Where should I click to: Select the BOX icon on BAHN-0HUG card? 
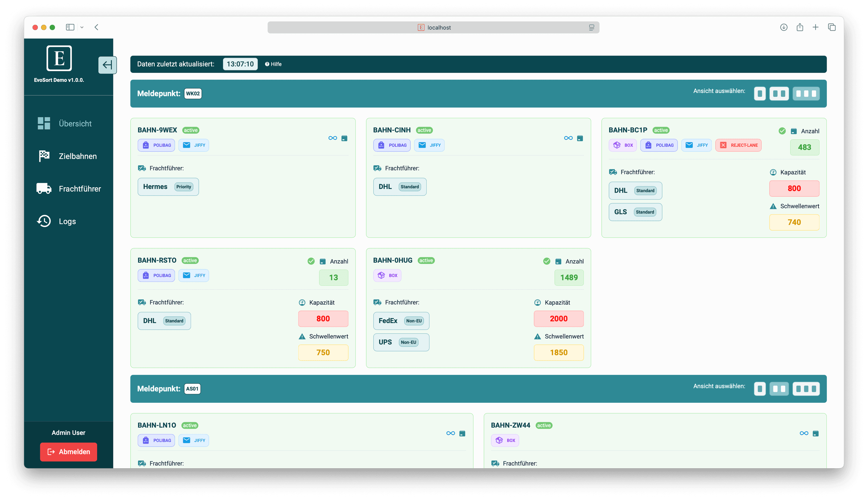381,275
